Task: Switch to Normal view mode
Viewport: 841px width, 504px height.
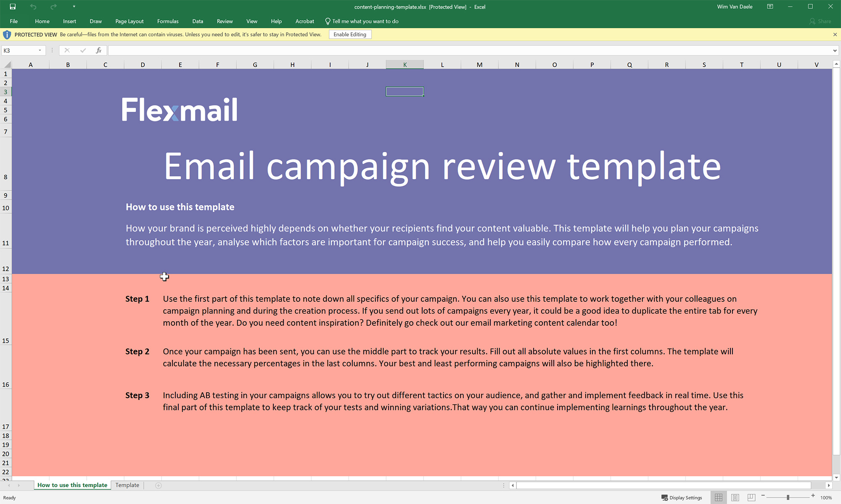Action: (x=719, y=498)
